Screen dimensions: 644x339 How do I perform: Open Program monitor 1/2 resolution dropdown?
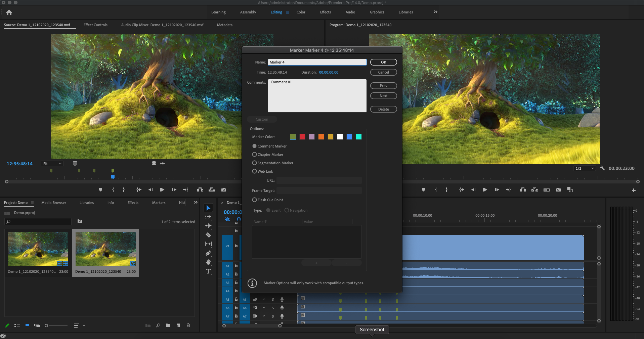(x=585, y=168)
